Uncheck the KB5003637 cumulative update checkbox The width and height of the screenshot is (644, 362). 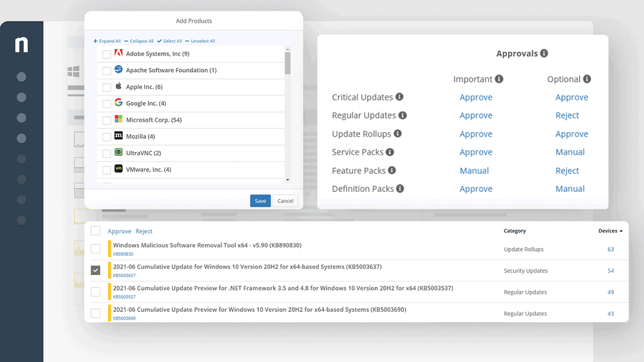[95, 270]
